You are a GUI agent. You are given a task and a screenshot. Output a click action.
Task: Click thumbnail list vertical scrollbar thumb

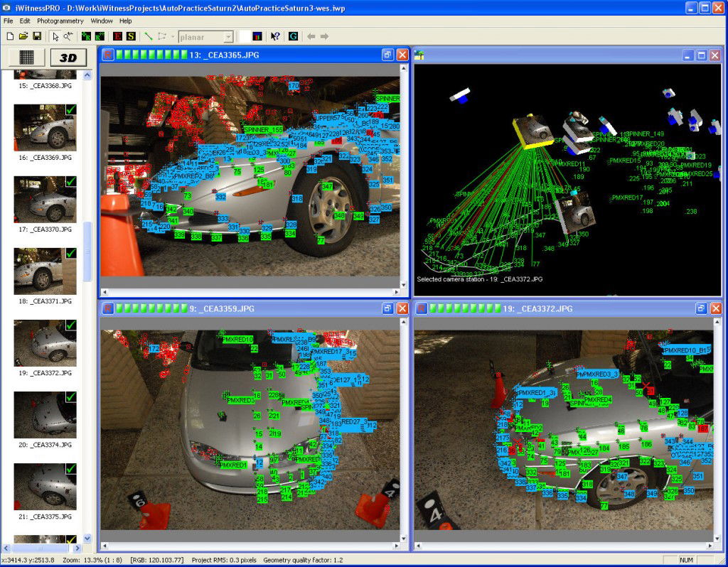click(x=87, y=252)
